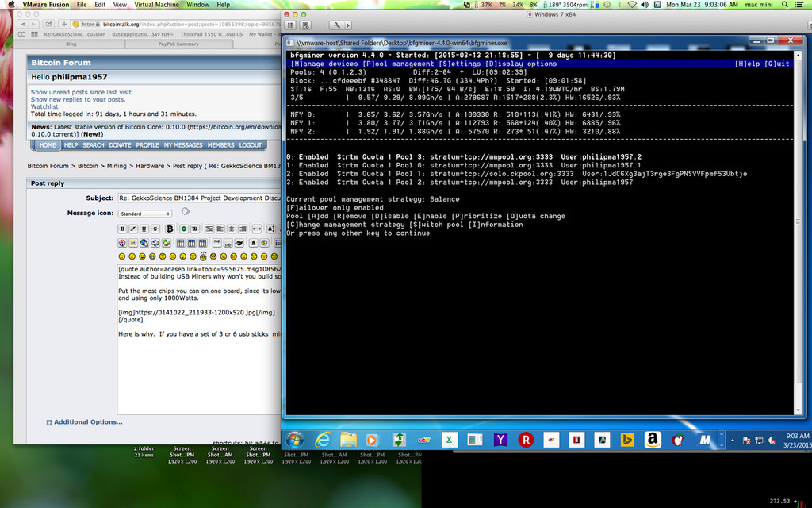
Task: Click Windows tray volume muted icon
Action: point(772,441)
